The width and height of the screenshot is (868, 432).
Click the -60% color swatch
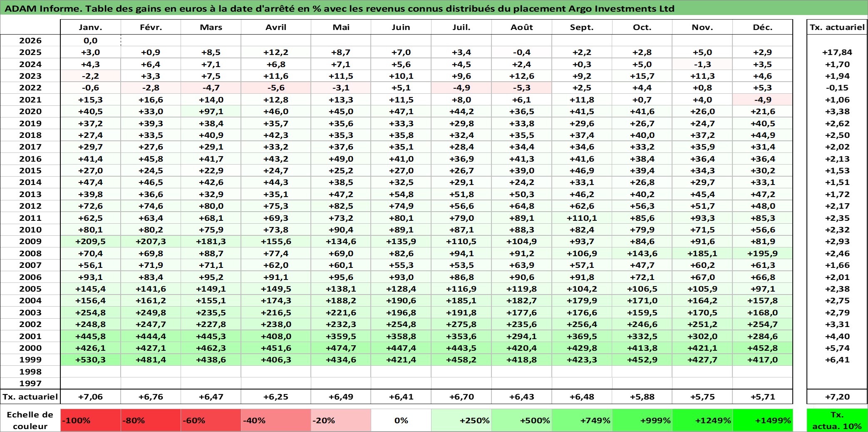pos(211,420)
